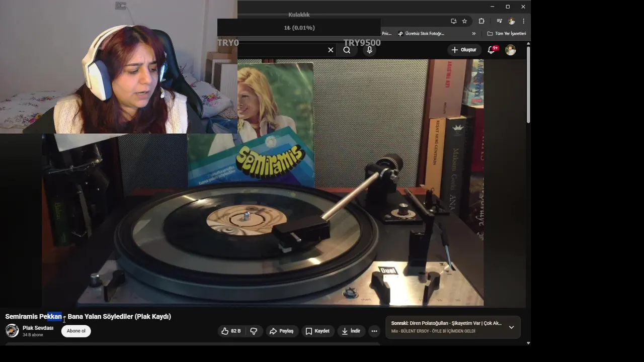The image size is (644, 362).
Task: Click the page vertical scrollbar thumb
Action: (x=528, y=84)
